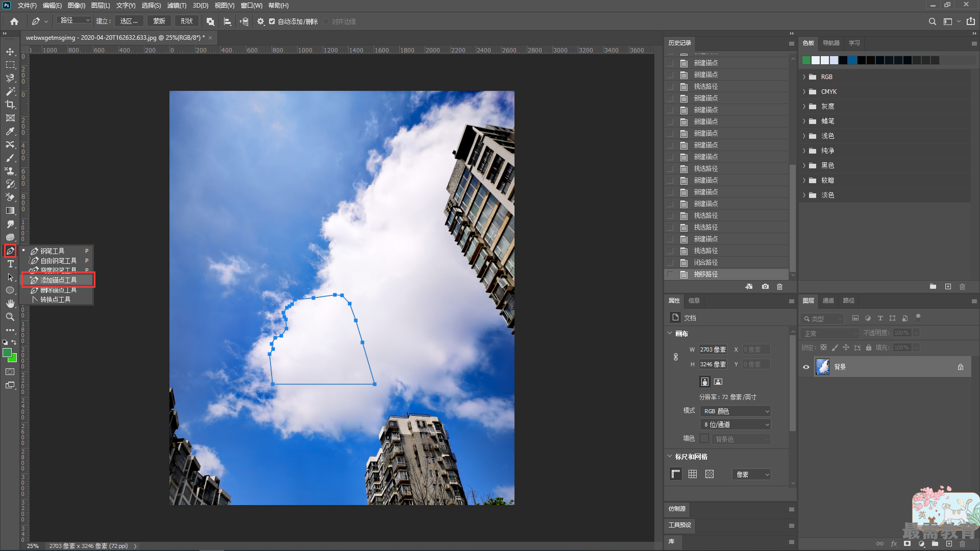Select the Crop tool
This screenshot has height=551, width=980.
pyautogui.click(x=10, y=105)
